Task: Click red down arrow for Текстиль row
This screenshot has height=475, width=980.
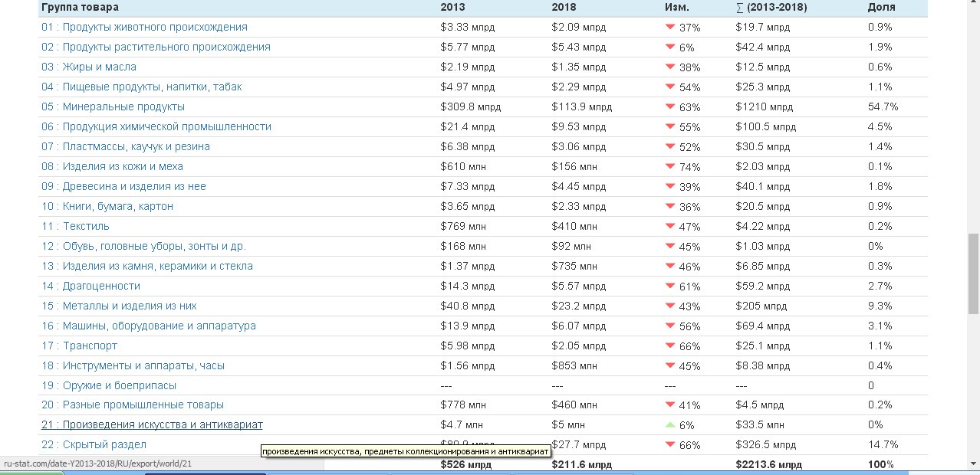Action: (x=669, y=225)
